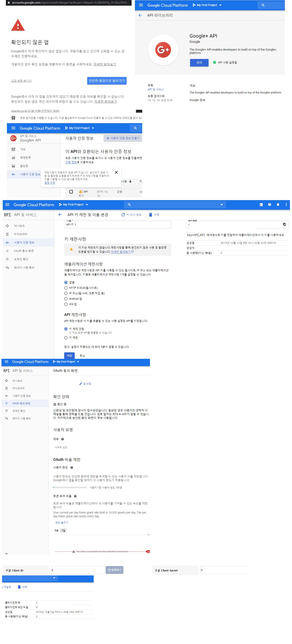Go back from API 키 제한 및 이름 변경
Image resolution: width=292 pixels, height=644 pixels.
click(x=60, y=215)
